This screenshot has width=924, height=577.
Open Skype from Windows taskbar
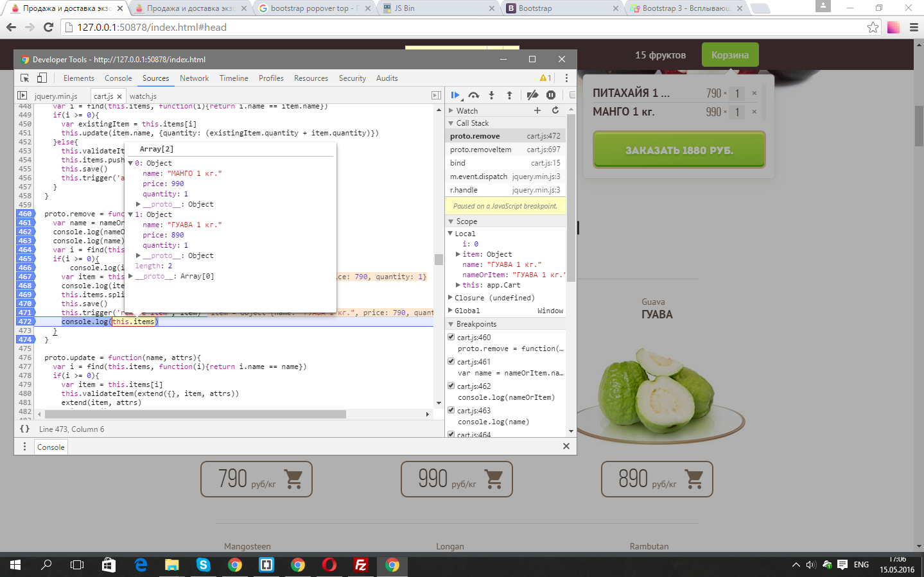(204, 565)
